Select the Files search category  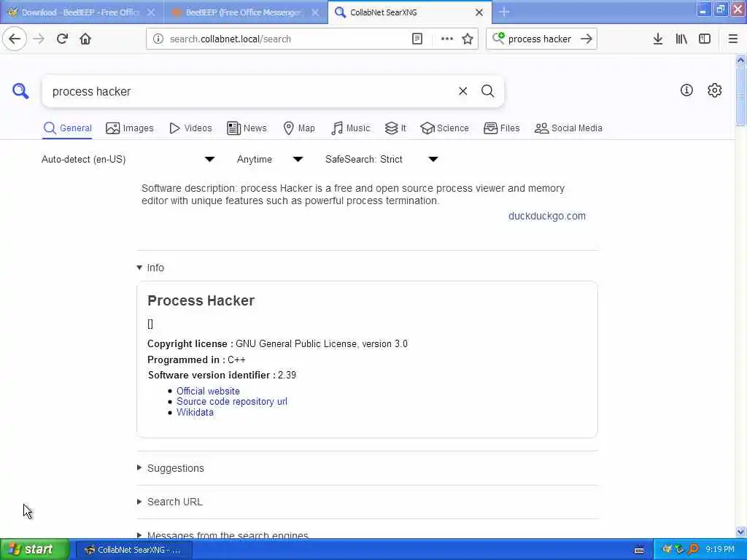pos(501,128)
